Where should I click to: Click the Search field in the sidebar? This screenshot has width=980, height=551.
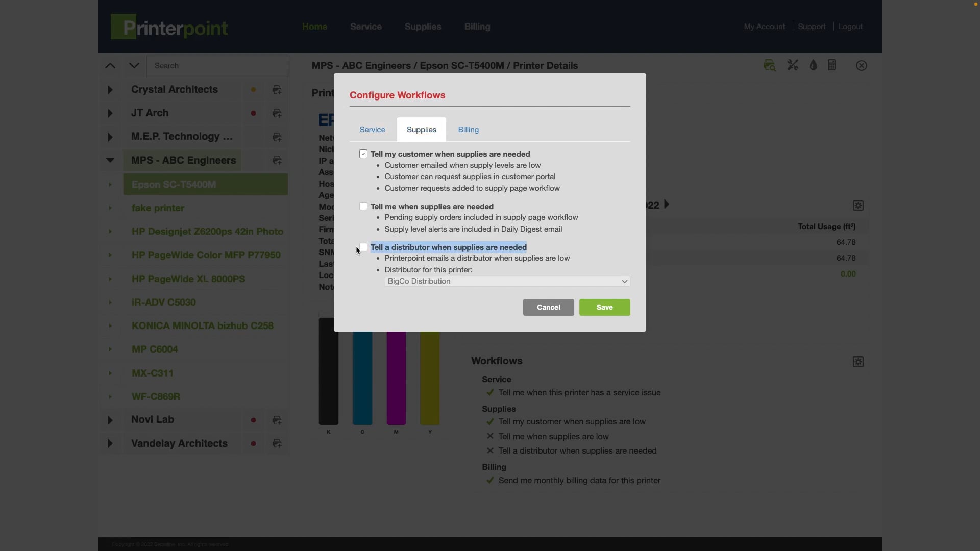[217, 66]
